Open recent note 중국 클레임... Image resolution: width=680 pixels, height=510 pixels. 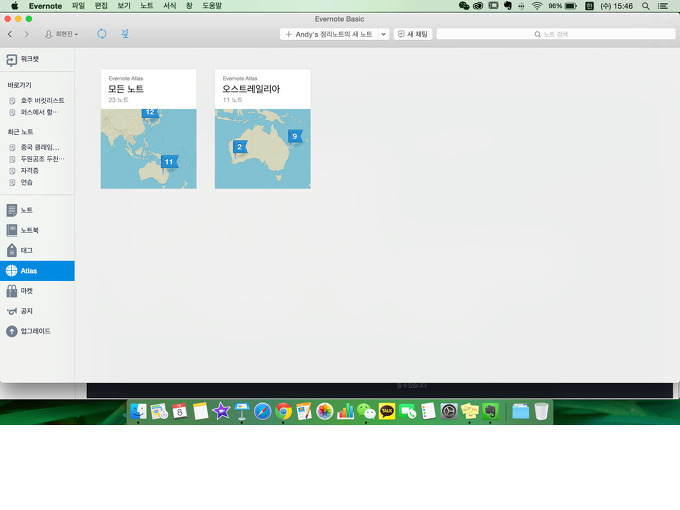[37, 147]
